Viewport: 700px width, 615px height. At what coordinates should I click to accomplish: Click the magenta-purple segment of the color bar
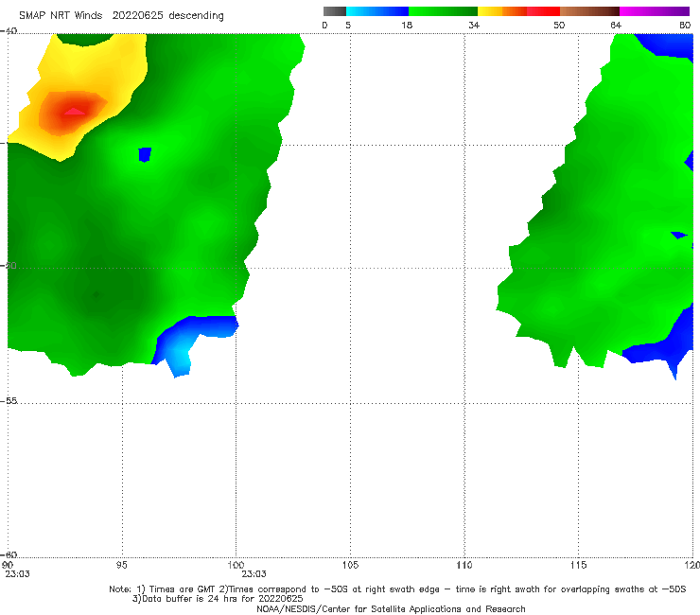click(655, 11)
